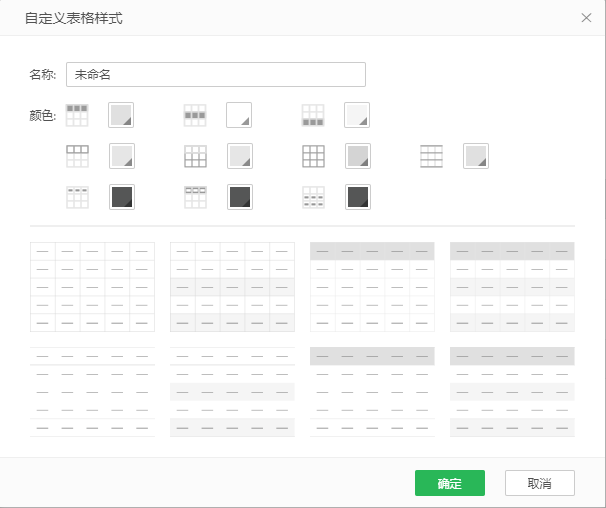
Task: Open header text dark color swatch
Action: (x=122, y=197)
